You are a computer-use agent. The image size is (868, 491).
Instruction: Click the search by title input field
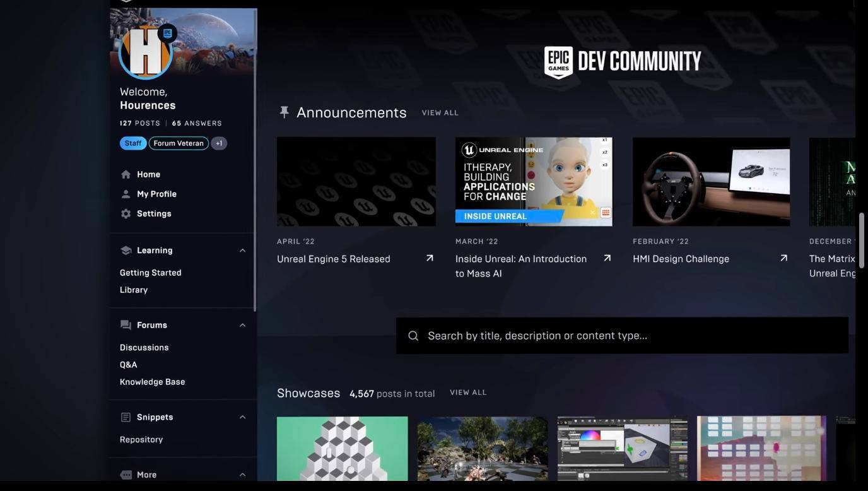pos(631,336)
